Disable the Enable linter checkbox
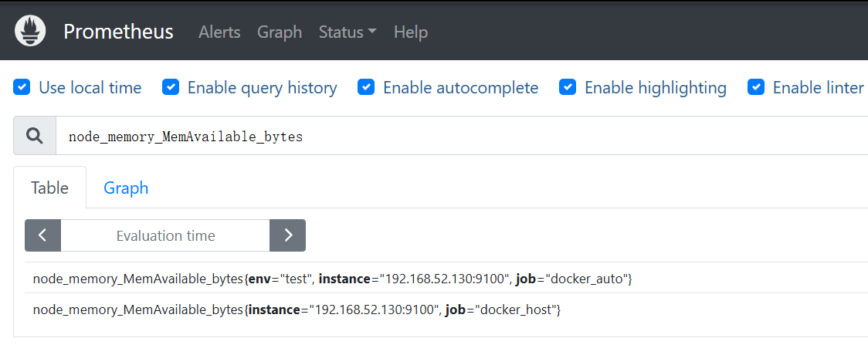The width and height of the screenshot is (868, 345). pos(756,87)
